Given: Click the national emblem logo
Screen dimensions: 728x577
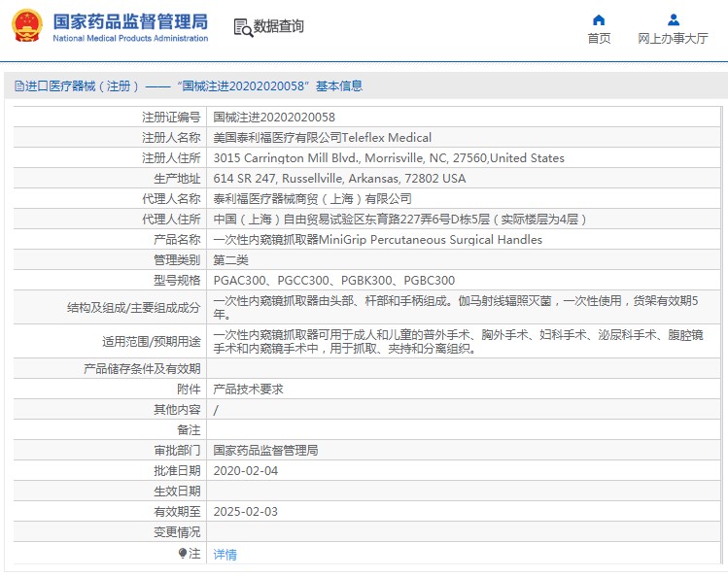Looking at the screenshot, I should [x=27, y=25].
